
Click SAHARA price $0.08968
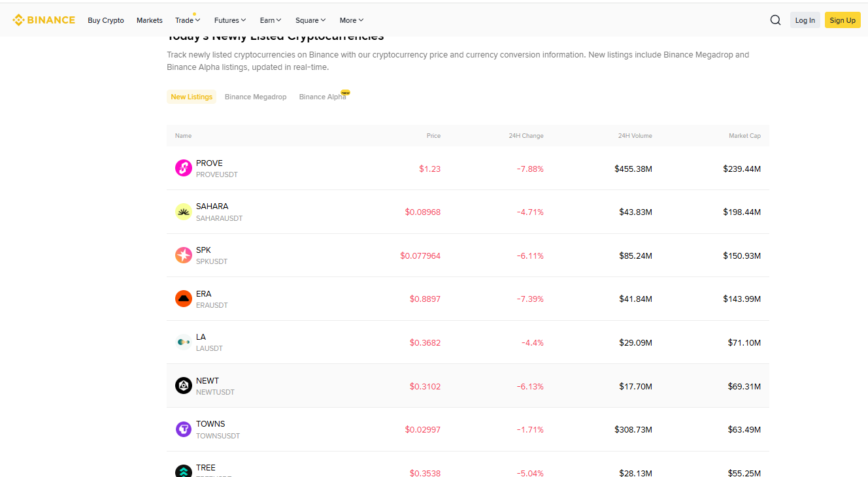[423, 212]
